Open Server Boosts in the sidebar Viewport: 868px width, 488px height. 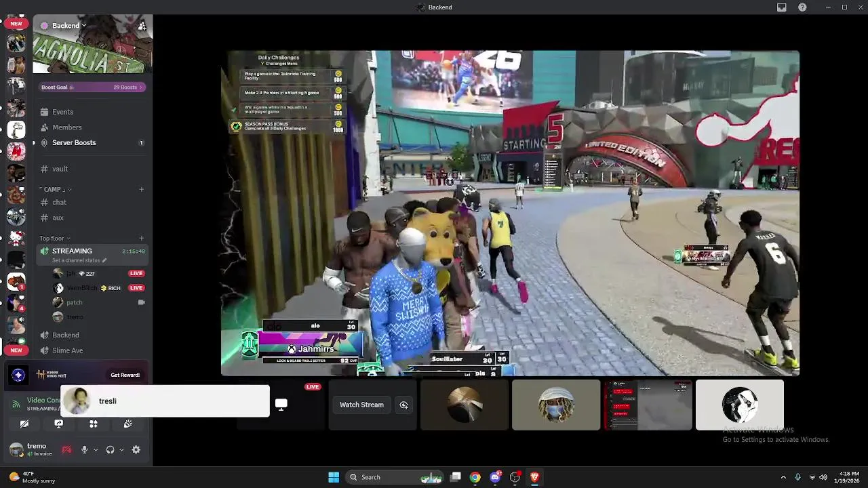tap(93, 142)
